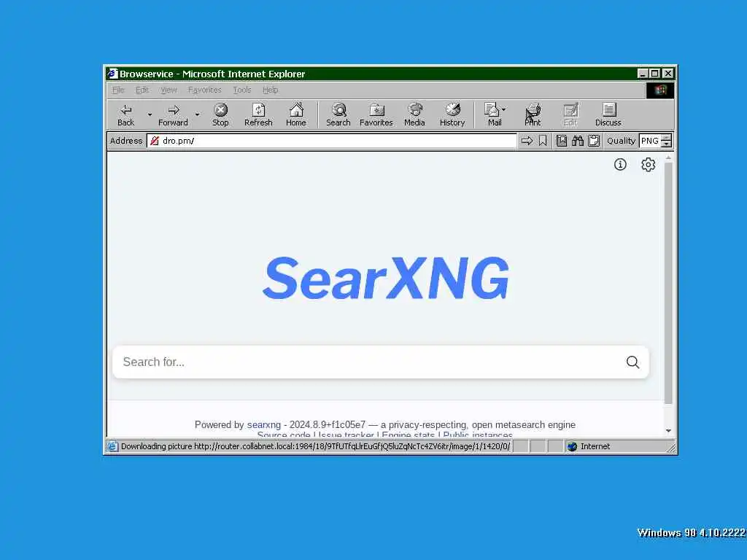
Task: Click the clipboard icon in address toolbar
Action: 594,141
